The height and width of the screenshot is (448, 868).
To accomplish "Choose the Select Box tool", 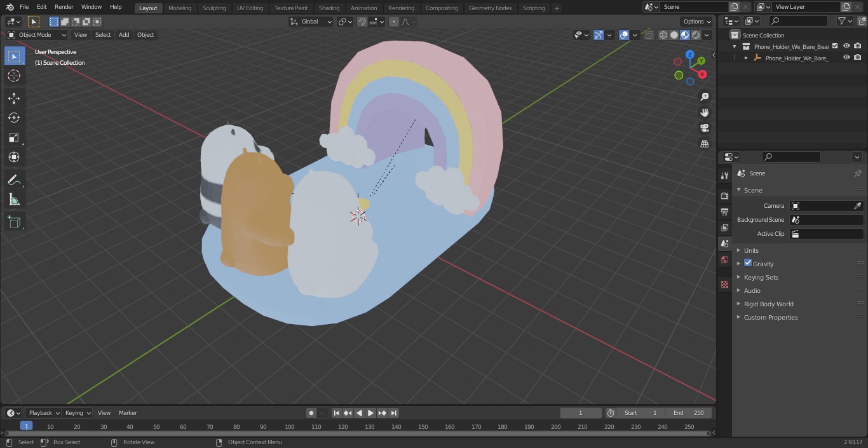I will [14, 56].
